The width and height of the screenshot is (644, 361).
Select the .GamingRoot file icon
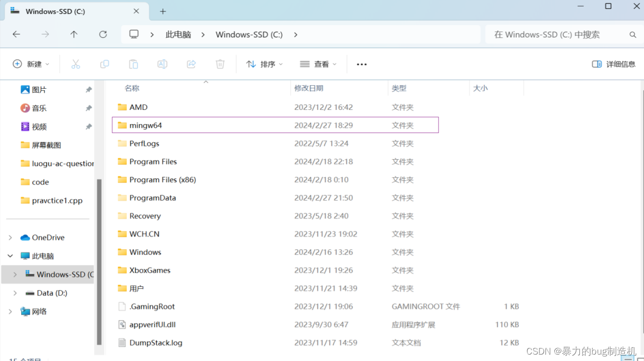click(122, 306)
